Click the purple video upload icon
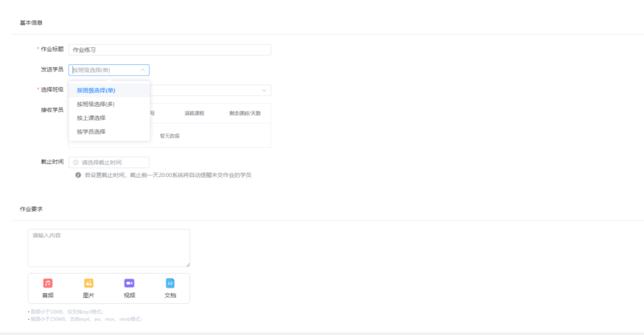644x335 pixels. pyautogui.click(x=129, y=283)
